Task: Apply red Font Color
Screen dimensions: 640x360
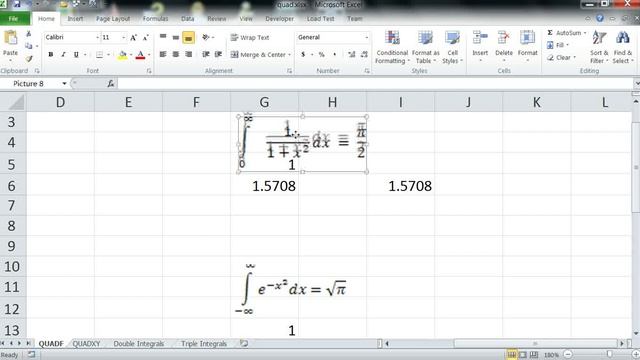Action: pos(140,55)
